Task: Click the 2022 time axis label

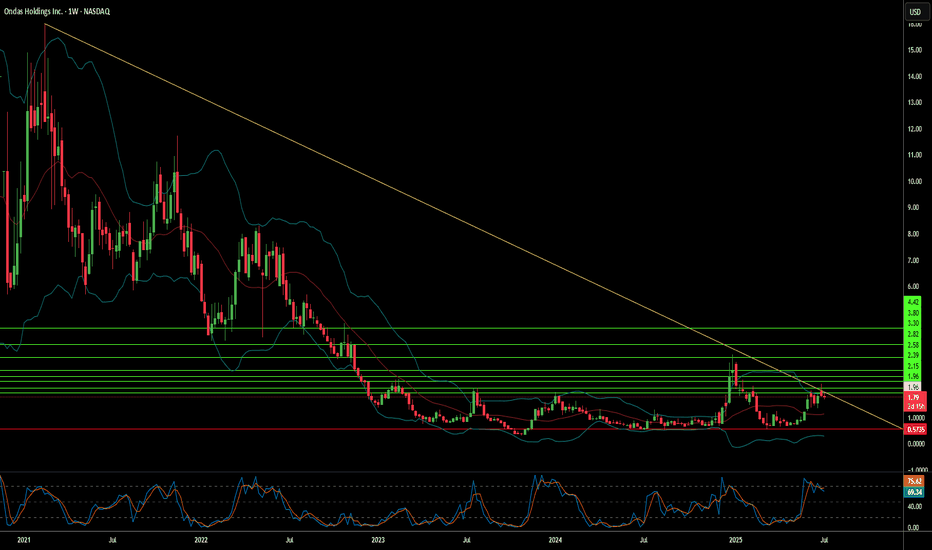Action: coord(201,540)
